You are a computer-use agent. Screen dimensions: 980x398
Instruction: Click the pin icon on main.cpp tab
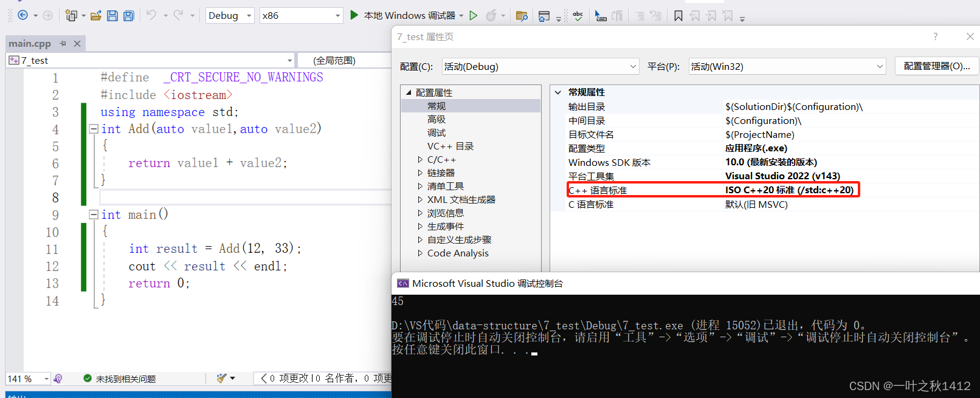pos(63,44)
